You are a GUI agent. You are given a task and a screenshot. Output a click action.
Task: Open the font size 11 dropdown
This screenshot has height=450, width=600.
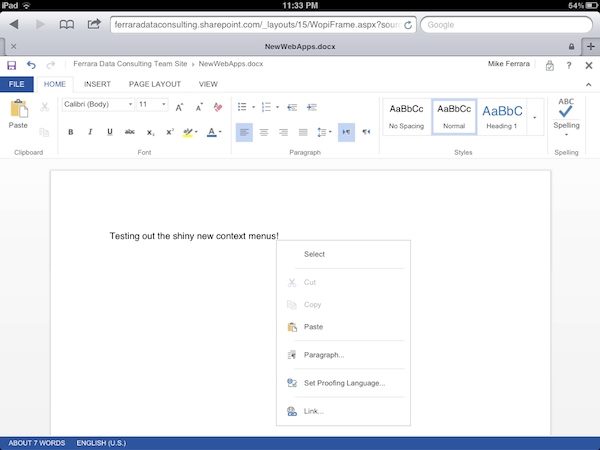(164, 104)
